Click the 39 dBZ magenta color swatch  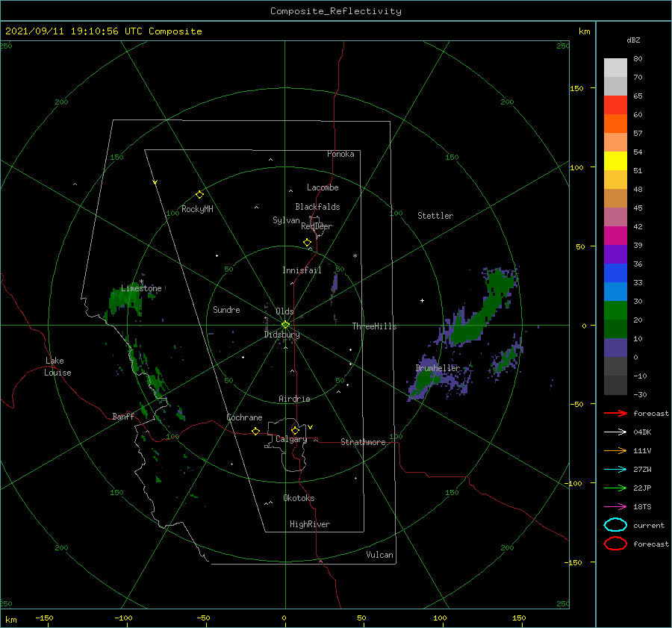tap(615, 235)
